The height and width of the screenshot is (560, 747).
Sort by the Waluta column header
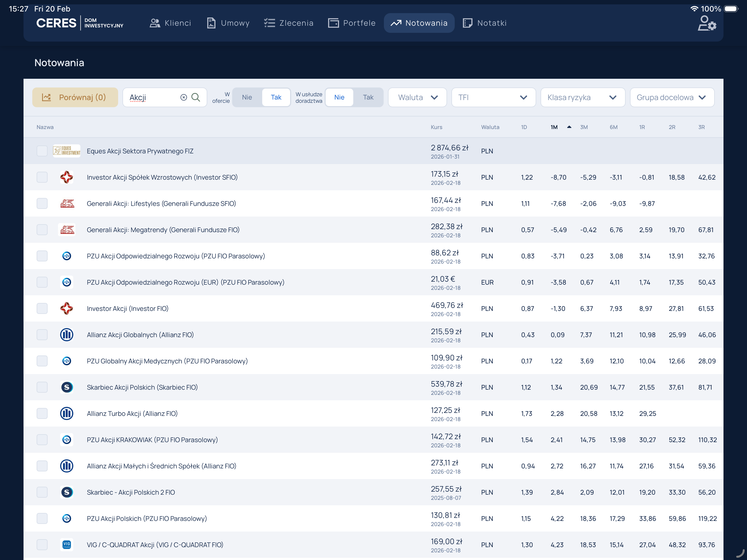click(x=490, y=127)
